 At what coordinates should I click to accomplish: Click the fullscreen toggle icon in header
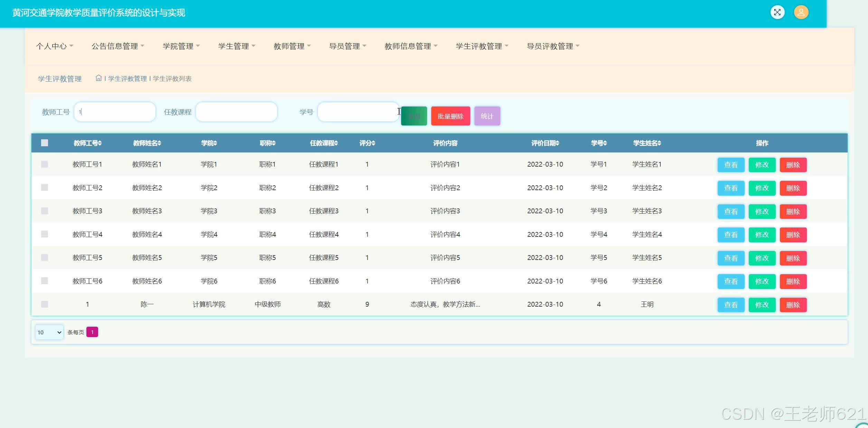(777, 12)
